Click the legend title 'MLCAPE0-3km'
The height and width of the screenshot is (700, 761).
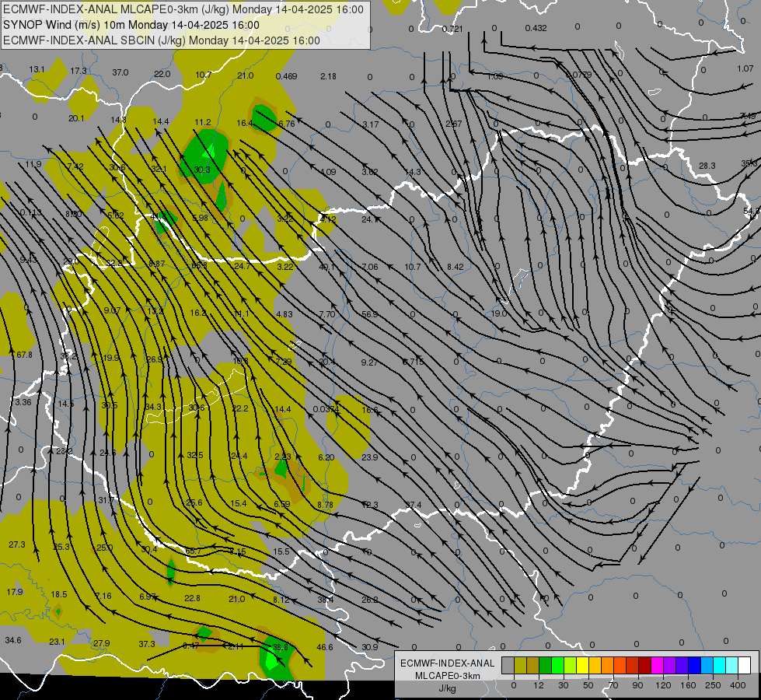point(447,676)
